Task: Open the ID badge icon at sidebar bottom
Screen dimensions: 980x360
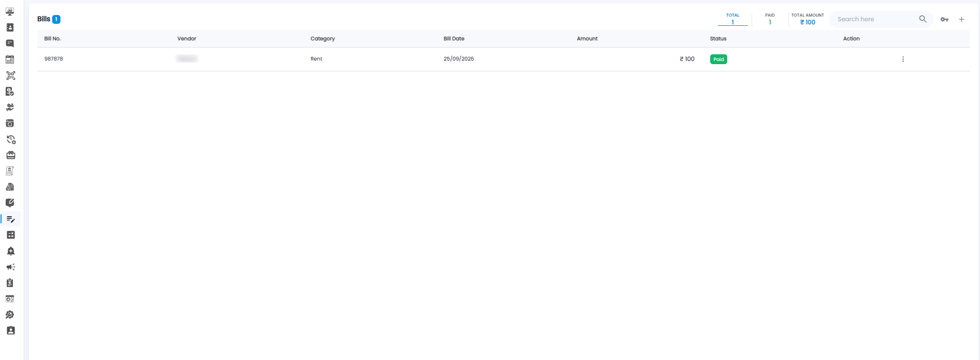Action: point(10,331)
